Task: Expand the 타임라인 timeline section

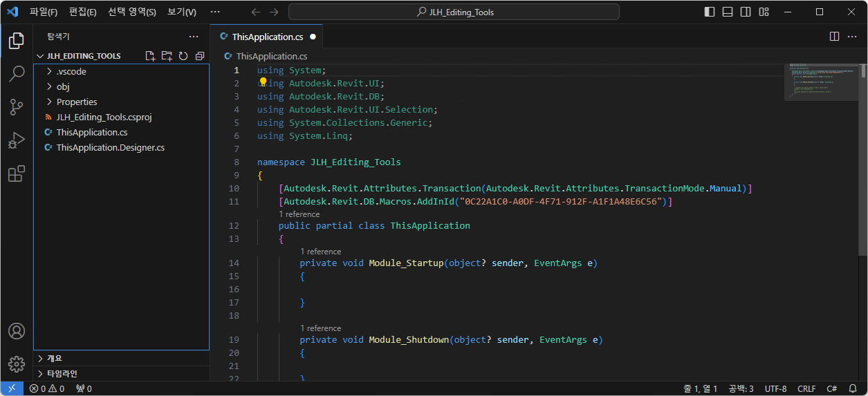Action: 121,373
